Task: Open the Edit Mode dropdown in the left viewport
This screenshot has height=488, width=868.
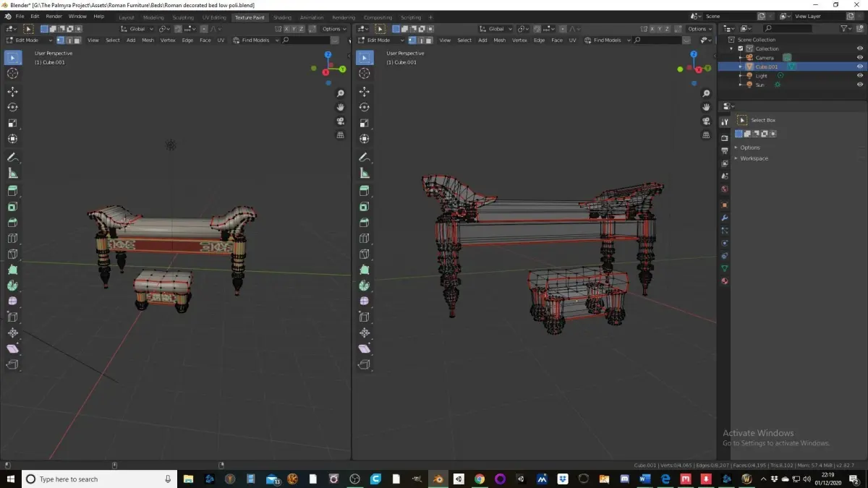Action: coord(30,40)
